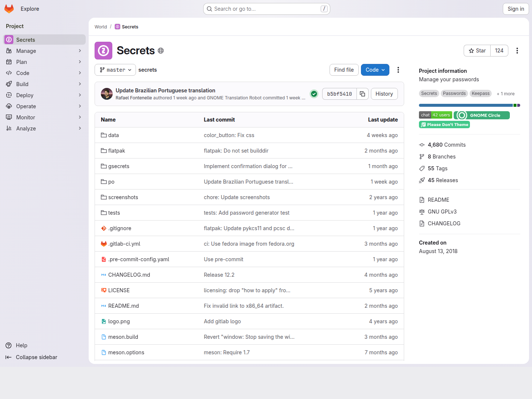Image resolution: width=532 pixels, height=399 pixels.
Task: Click the Find file button
Action: click(x=344, y=70)
